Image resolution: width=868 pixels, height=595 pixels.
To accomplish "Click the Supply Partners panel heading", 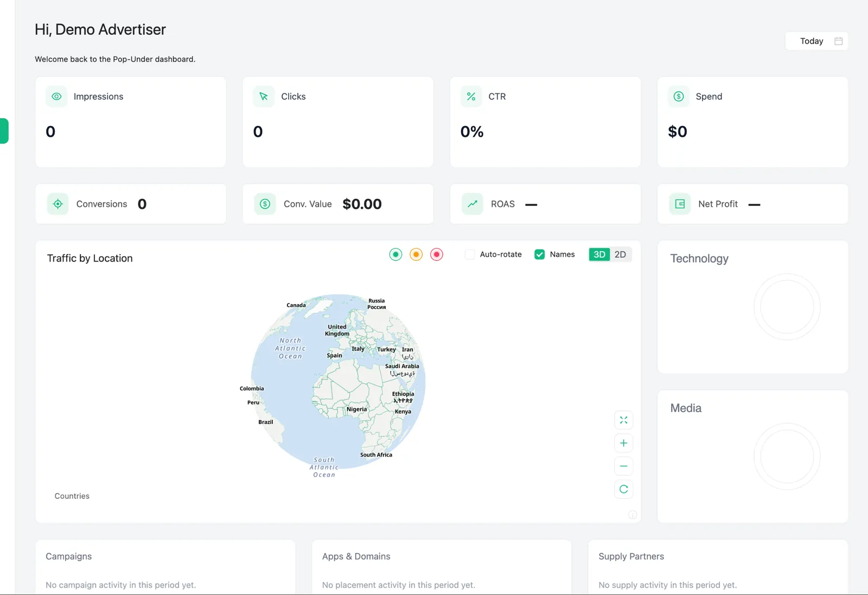I will [631, 556].
